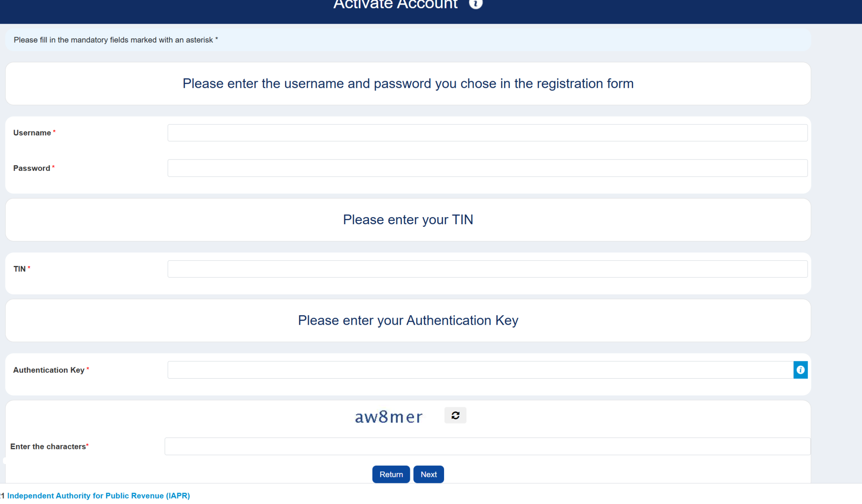Open the Authentication Key info tooltip icon
The image size is (862, 504).
800,370
